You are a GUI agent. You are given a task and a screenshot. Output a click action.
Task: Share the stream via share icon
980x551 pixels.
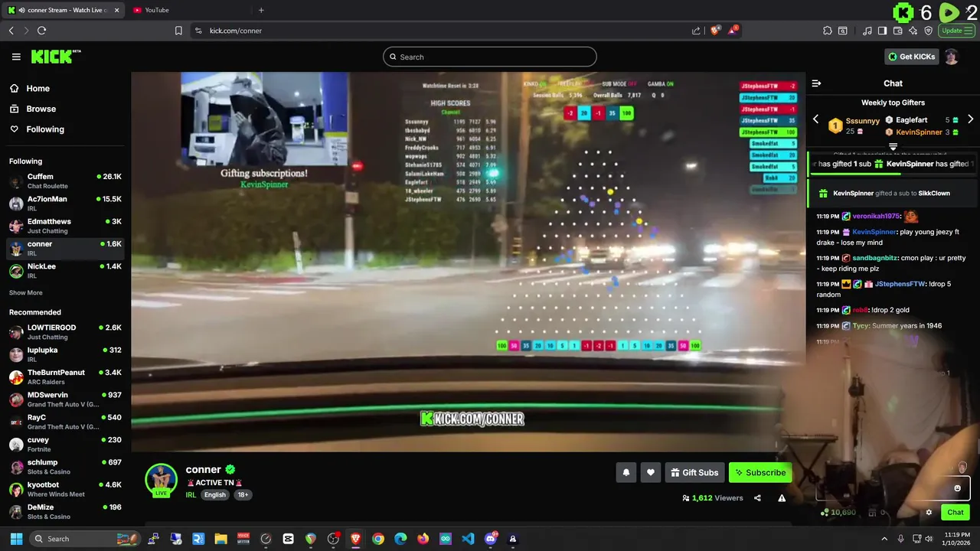757,498
